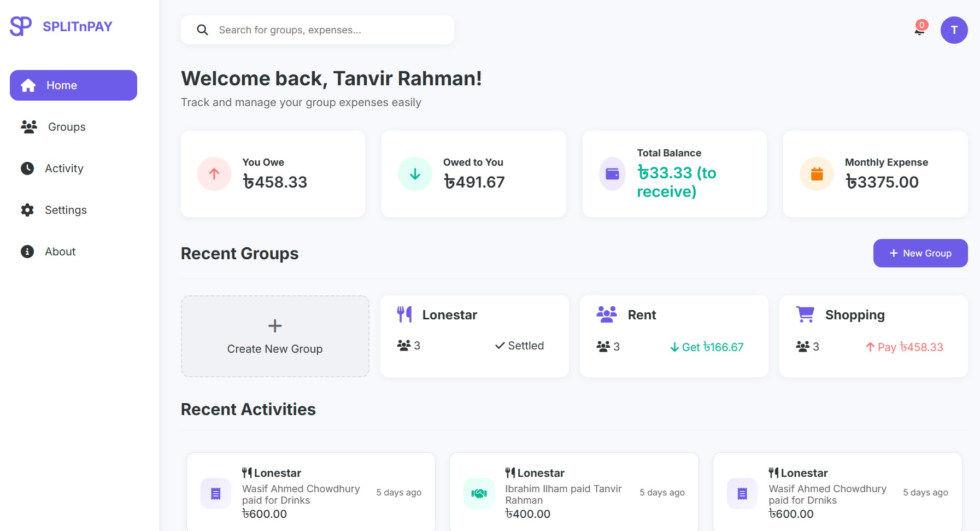Click the SplitNPay logo icon
Image resolution: width=980 pixels, height=531 pixels.
pyautogui.click(x=21, y=26)
